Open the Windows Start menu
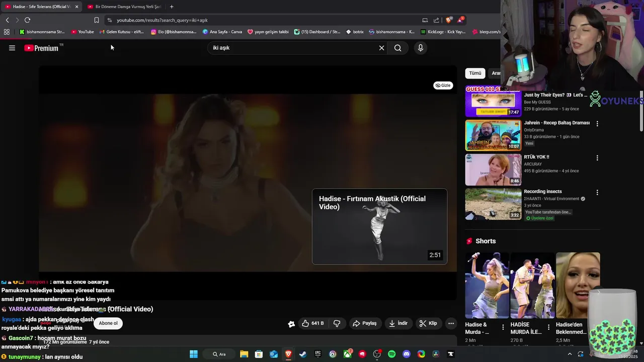 (194, 354)
